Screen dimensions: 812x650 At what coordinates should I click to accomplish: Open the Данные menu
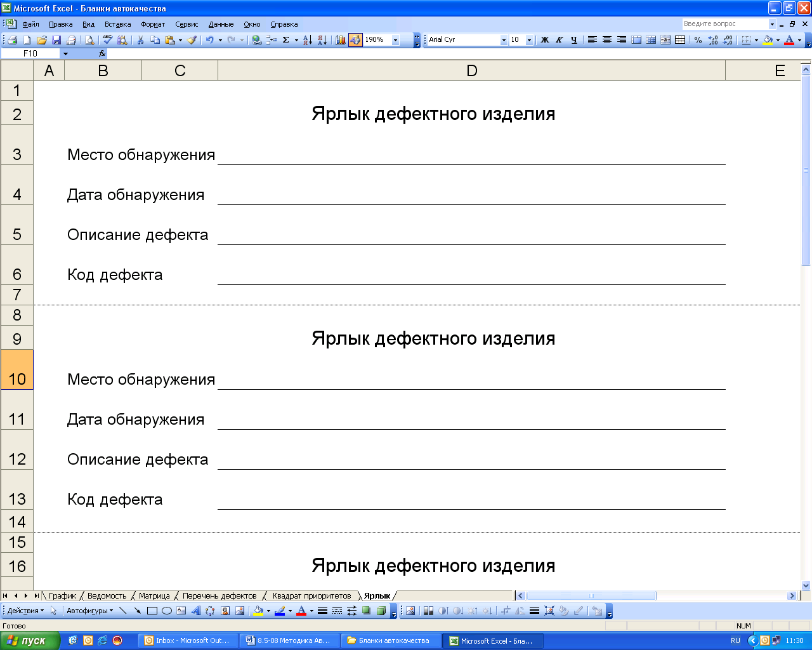coord(221,24)
